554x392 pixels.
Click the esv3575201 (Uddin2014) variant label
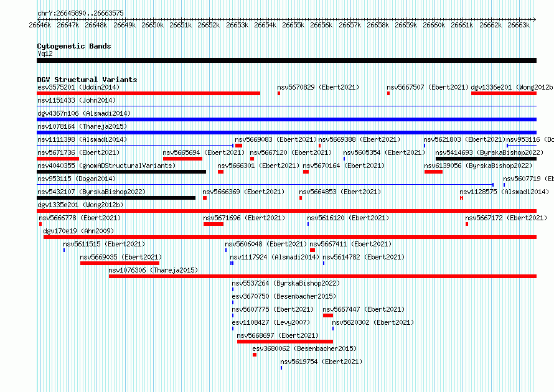[78, 87]
